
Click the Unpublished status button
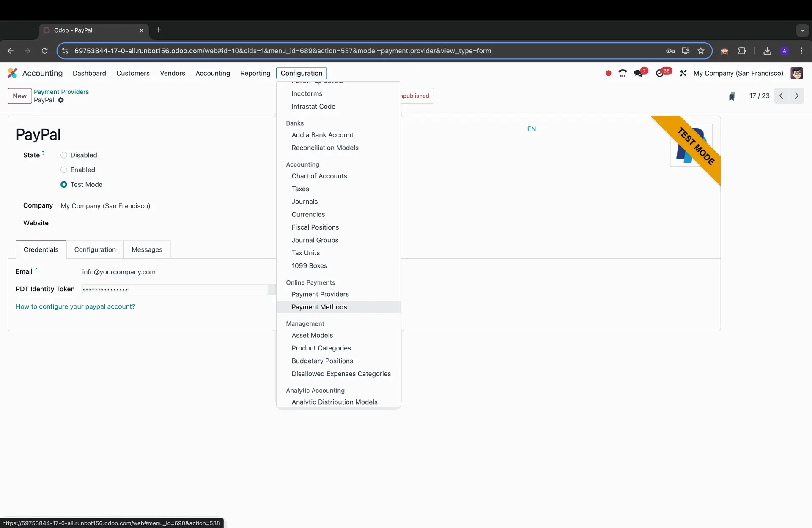point(417,96)
